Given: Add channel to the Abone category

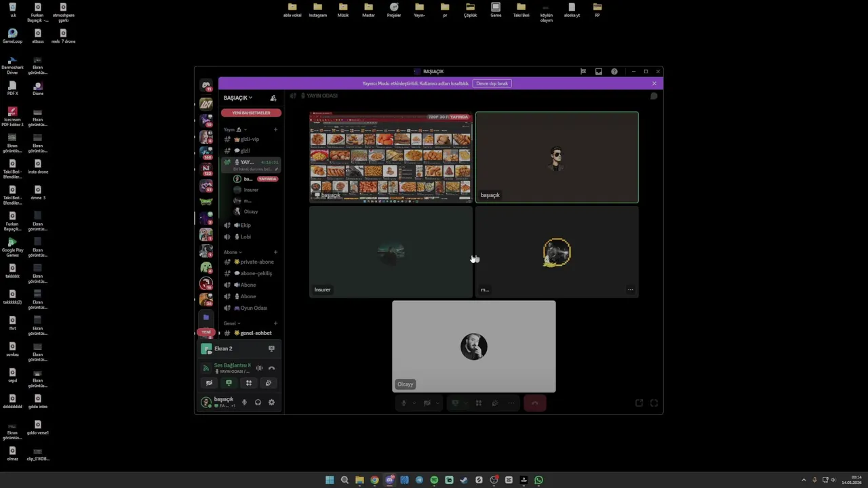Looking at the screenshot, I should point(275,252).
